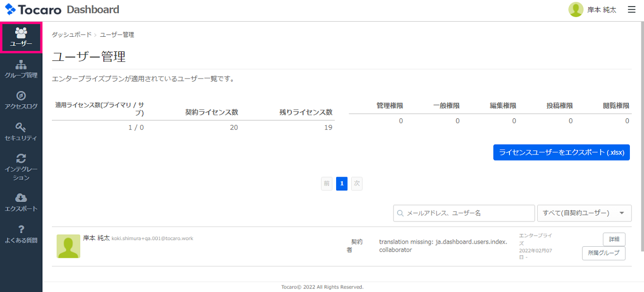
Task: Click the ダッシュボード breadcrumb link
Action: [72, 35]
